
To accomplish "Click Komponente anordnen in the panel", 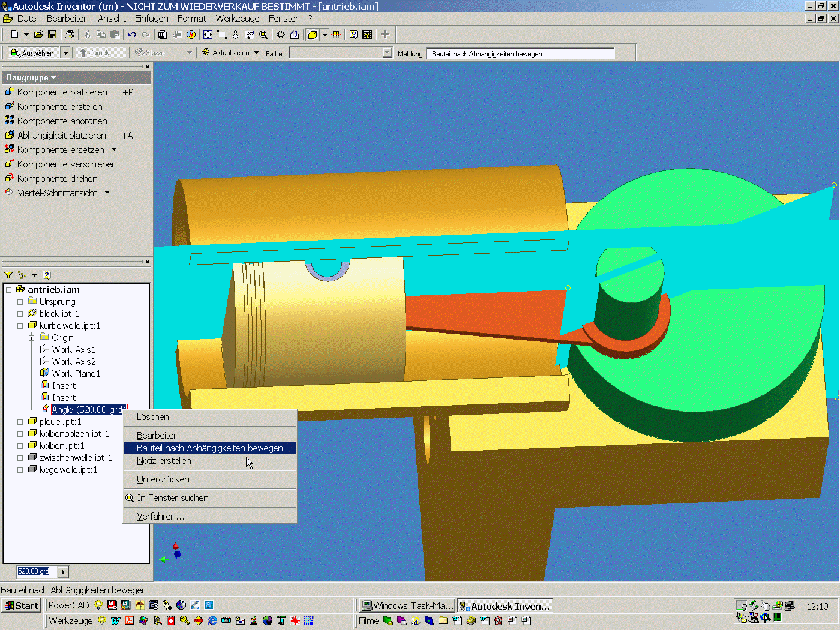I will pyautogui.click(x=56, y=121).
